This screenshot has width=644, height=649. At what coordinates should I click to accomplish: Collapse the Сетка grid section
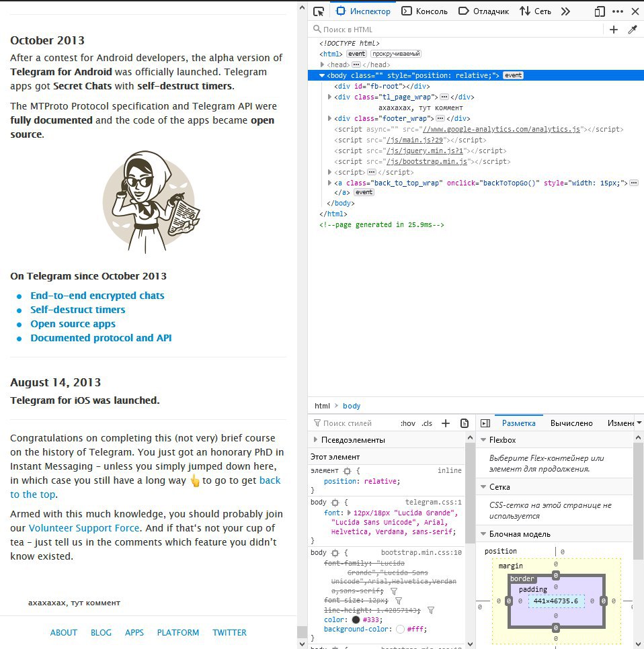483,486
